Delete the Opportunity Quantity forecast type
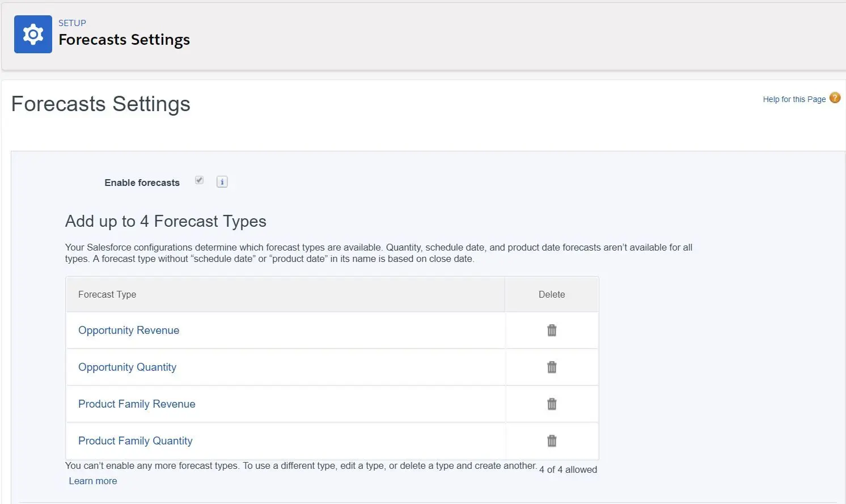The image size is (846, 504). click(x=552, y=367)
